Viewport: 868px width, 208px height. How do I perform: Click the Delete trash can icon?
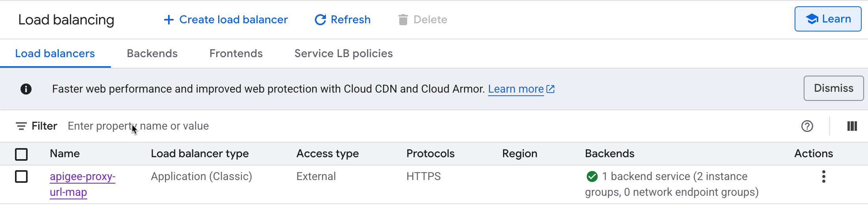pos(403,20)
